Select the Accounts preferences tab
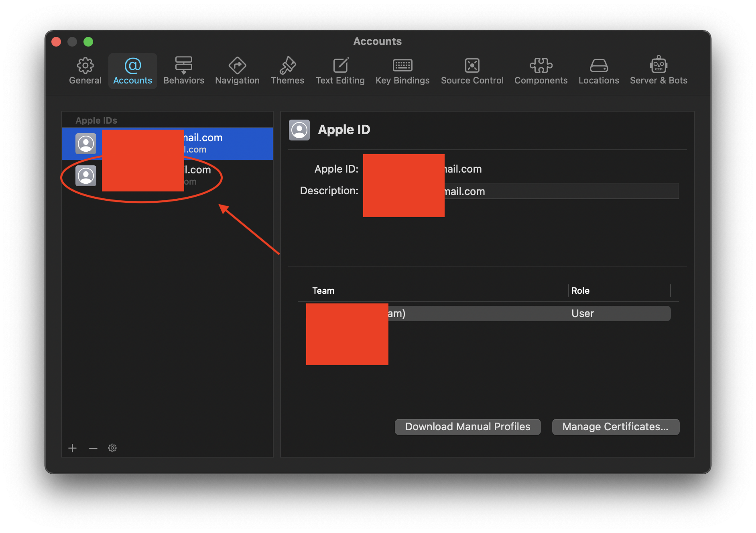 [x=132, y=71]
